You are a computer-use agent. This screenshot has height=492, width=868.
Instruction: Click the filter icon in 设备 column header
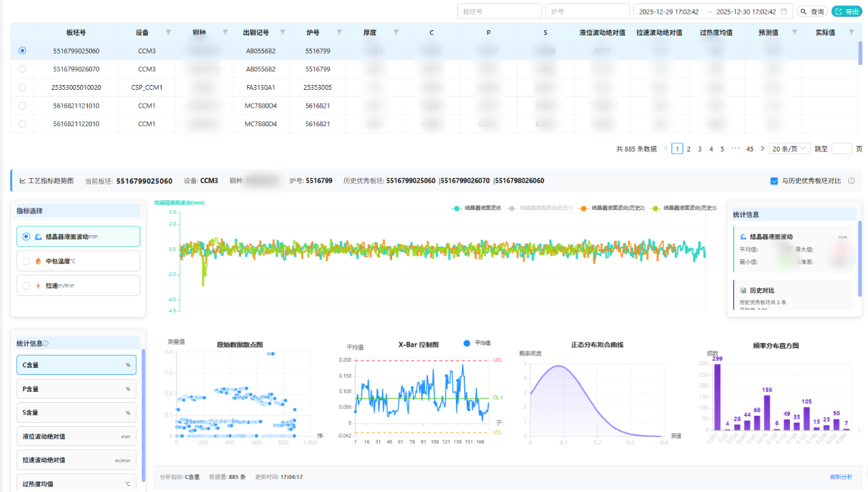168,32
